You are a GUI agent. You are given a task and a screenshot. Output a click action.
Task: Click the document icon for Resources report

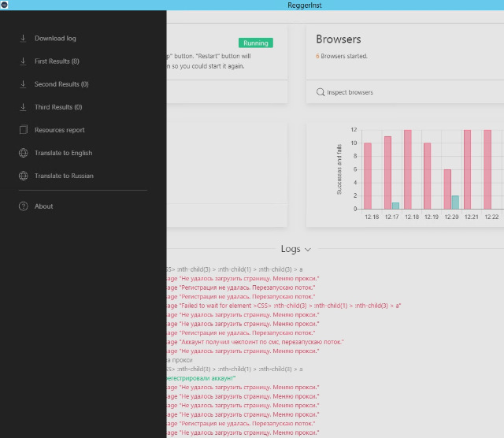coord(23,130)
